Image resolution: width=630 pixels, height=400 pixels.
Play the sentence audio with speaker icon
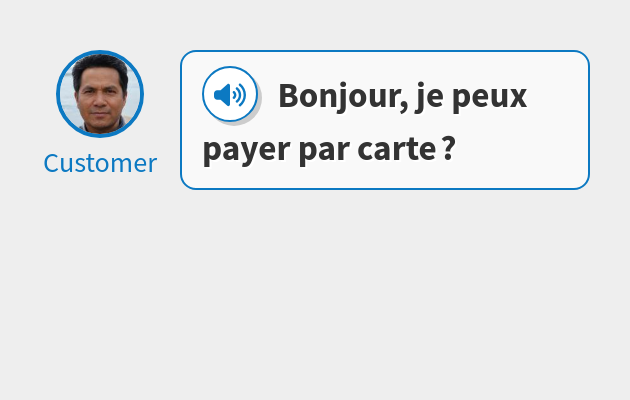pos(230,94)
